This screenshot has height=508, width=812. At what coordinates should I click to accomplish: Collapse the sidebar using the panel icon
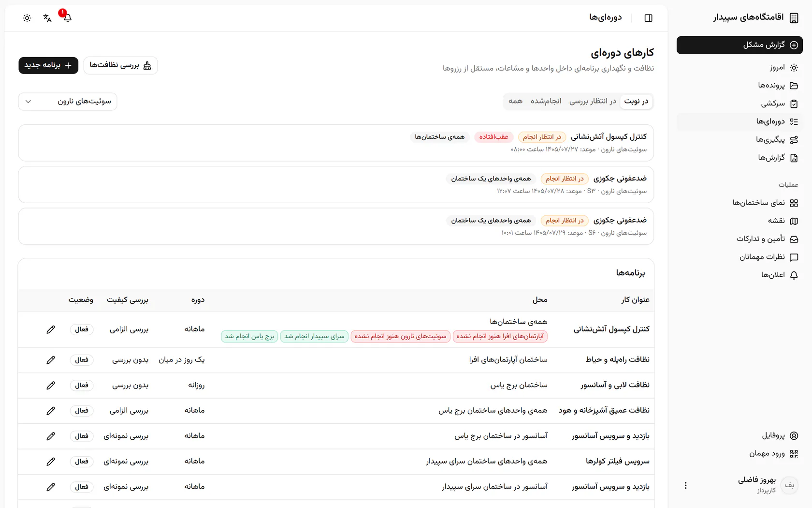click(x=648, y=18)
